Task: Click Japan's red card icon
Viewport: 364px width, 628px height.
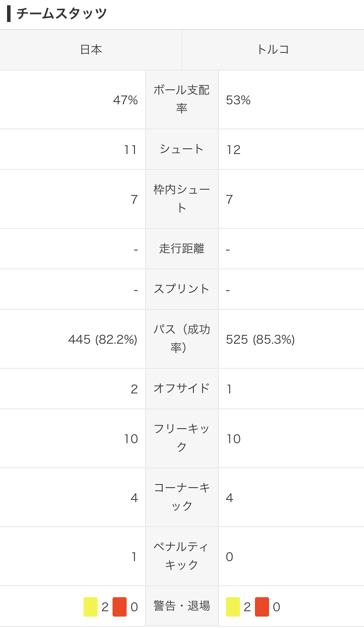Action: click(x=120, y=607)
